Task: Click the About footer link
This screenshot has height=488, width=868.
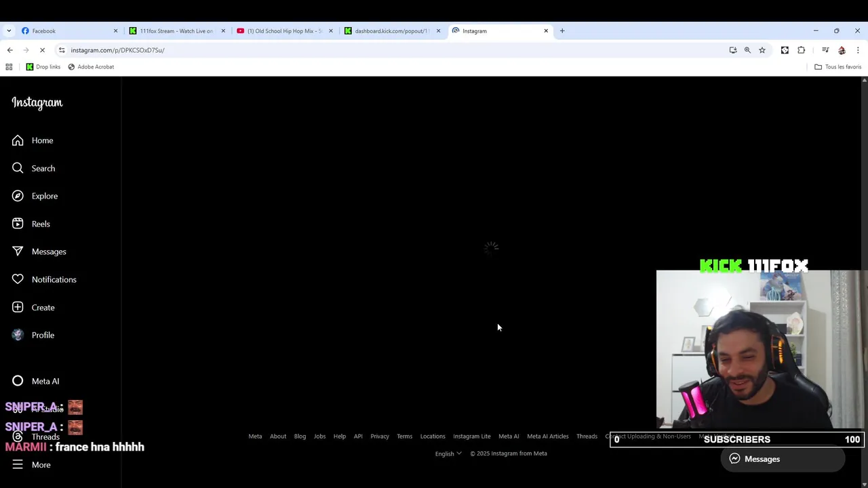Action: point(278,436)
